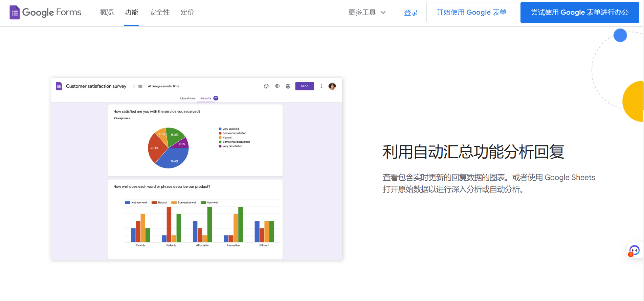Click the survey's purple form file icon
This screenshot has width=644, height=301.
coord(59,86)
